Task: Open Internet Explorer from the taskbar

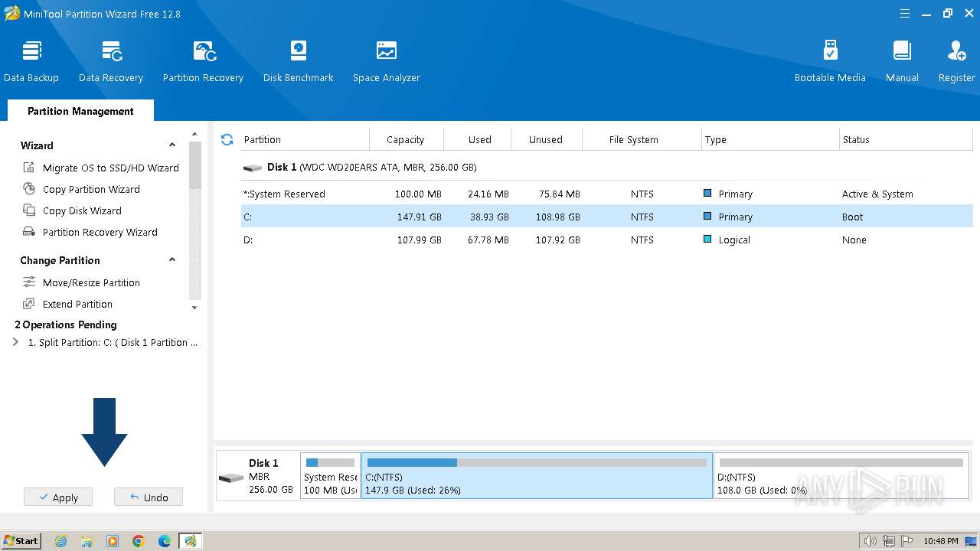Action: tap(60, 541)
